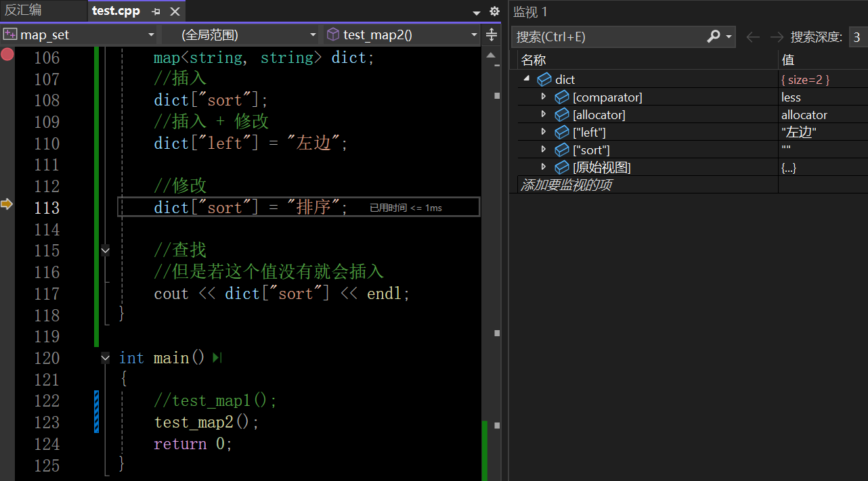Close the test.cpp tab

(175, 12)
